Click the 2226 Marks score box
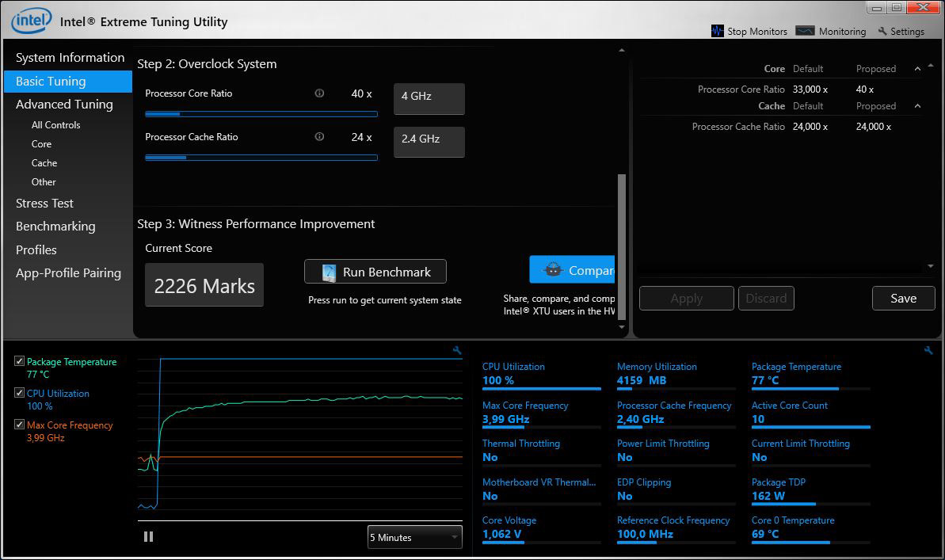The image size is (945, 560). [x=204, y=285]
